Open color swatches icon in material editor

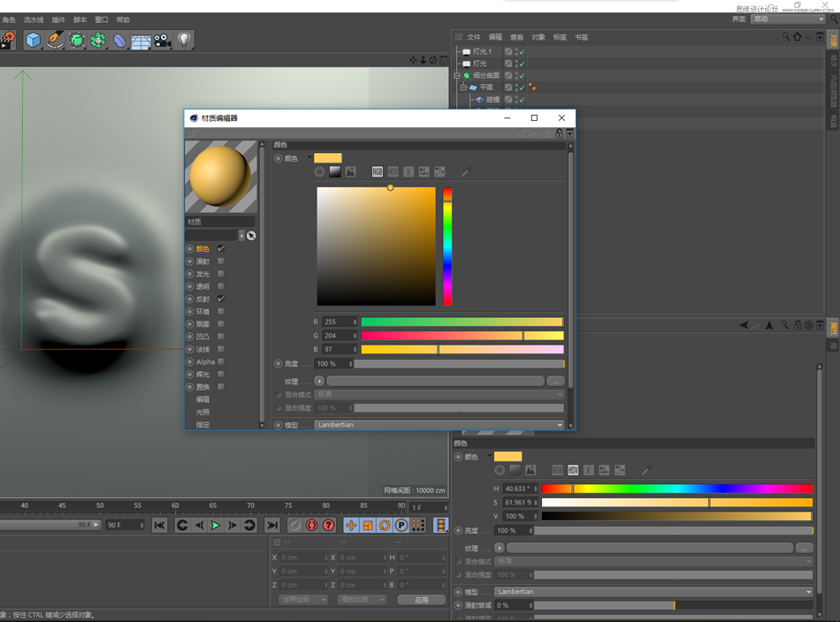coord(439,171)
